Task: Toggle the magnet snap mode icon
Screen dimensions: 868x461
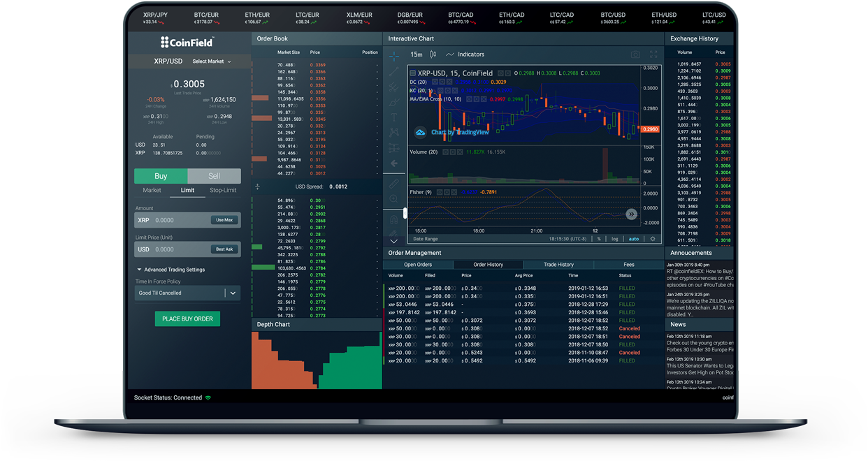Action: pos(393,219)
